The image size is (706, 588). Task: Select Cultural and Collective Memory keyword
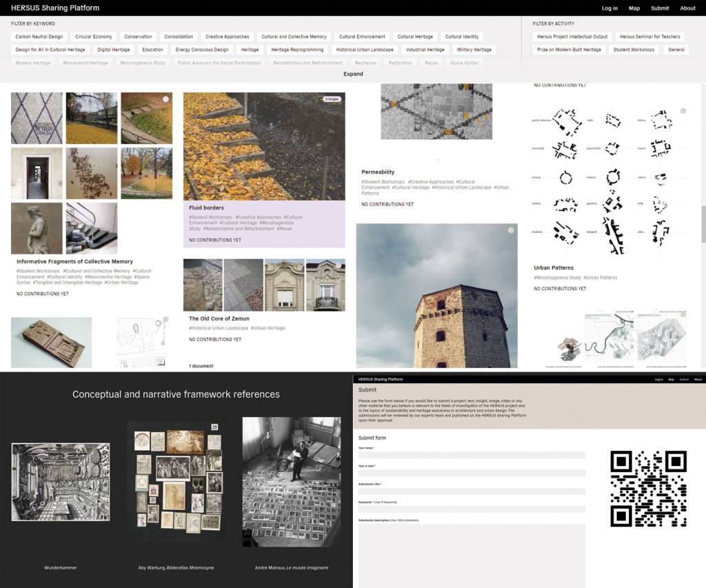click(x=294, y=37)
